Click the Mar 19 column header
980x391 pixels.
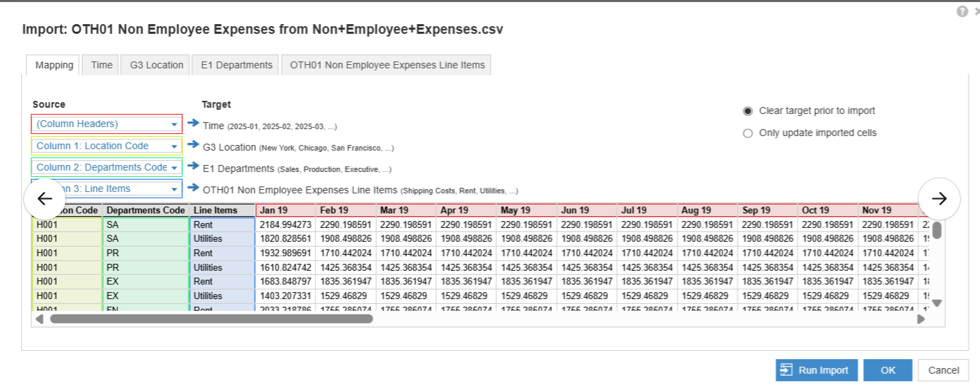click(406, 211)
